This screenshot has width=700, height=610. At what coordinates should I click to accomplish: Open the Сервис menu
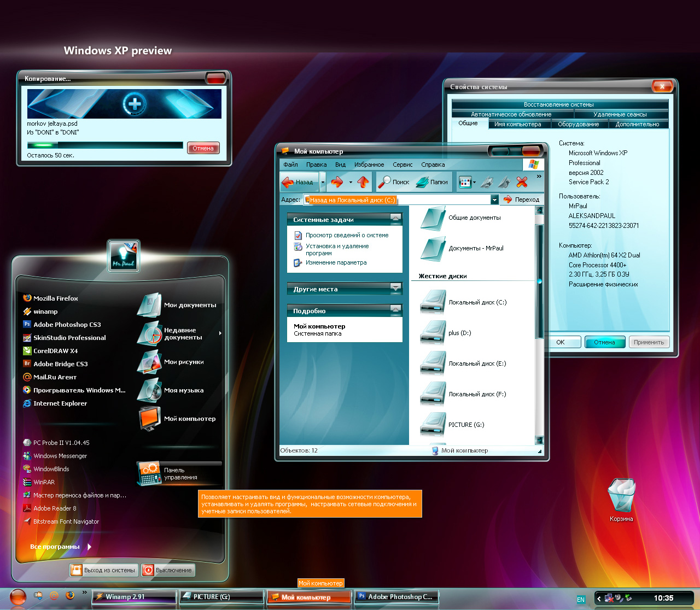click(x=402, y=165)
